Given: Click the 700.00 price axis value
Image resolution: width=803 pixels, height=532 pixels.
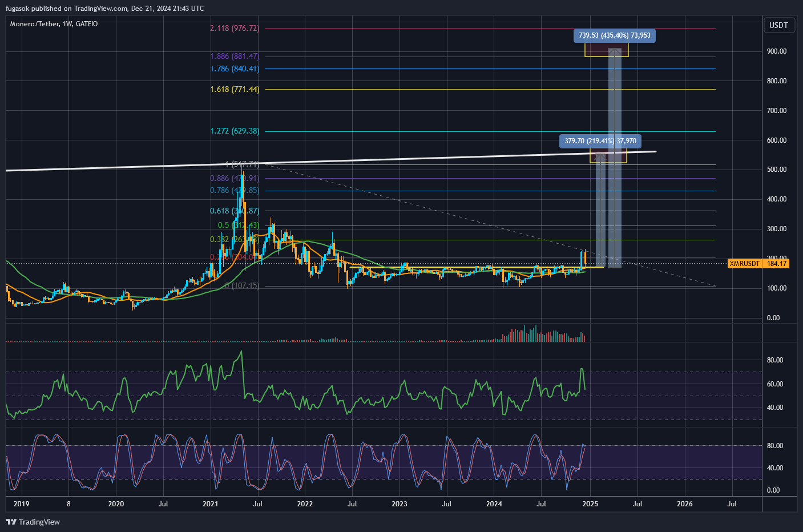Looking at the screenshot, I should (x=777, y=111).
